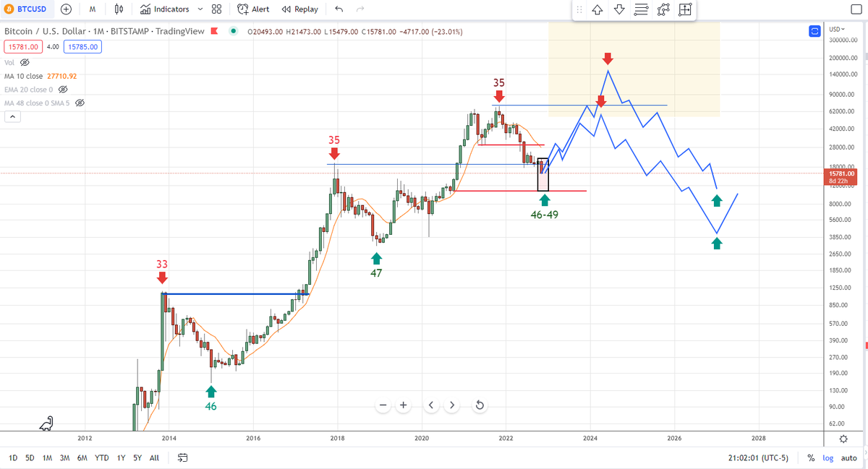Zoom in chart with plus button

pos(404,405)
